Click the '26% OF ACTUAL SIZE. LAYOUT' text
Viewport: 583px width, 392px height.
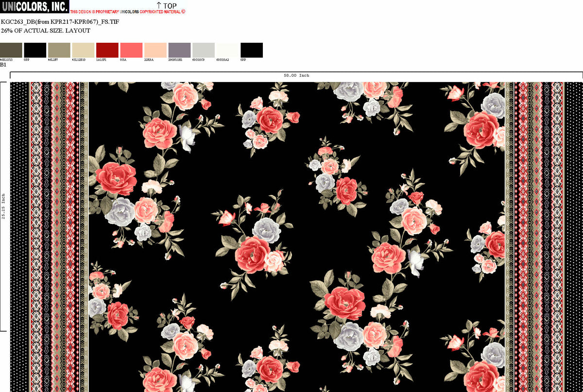click(x=46, y=31)
